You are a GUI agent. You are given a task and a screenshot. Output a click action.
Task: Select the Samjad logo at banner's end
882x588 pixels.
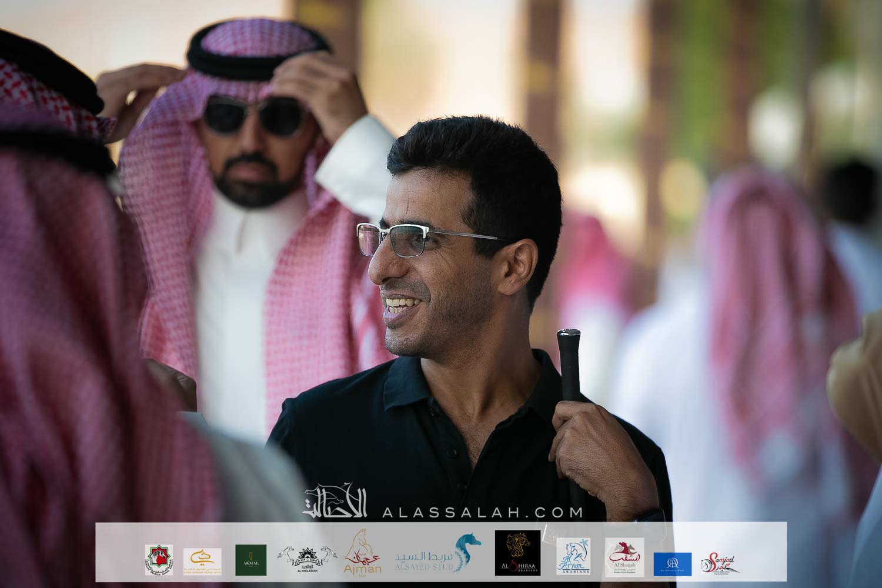click(720, 563)
